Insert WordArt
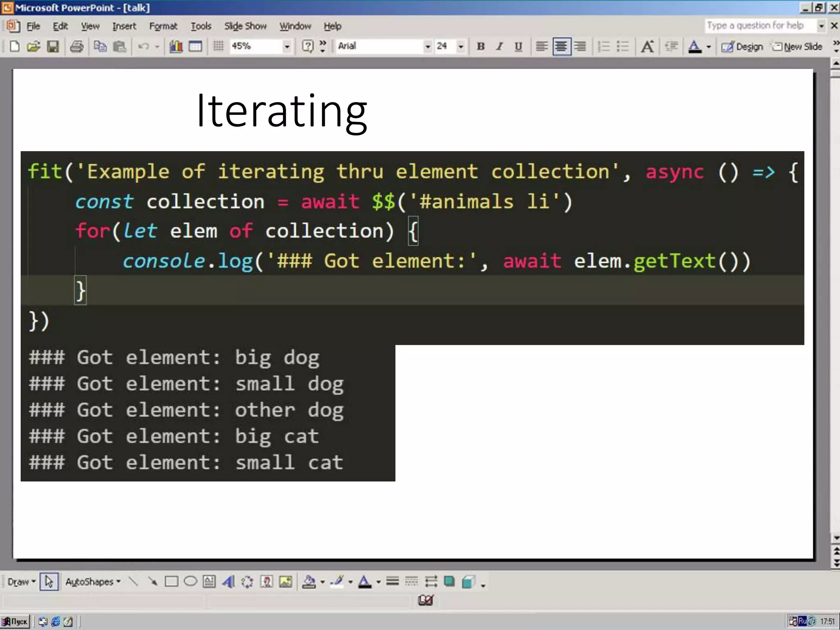 [x=228, y=582]
